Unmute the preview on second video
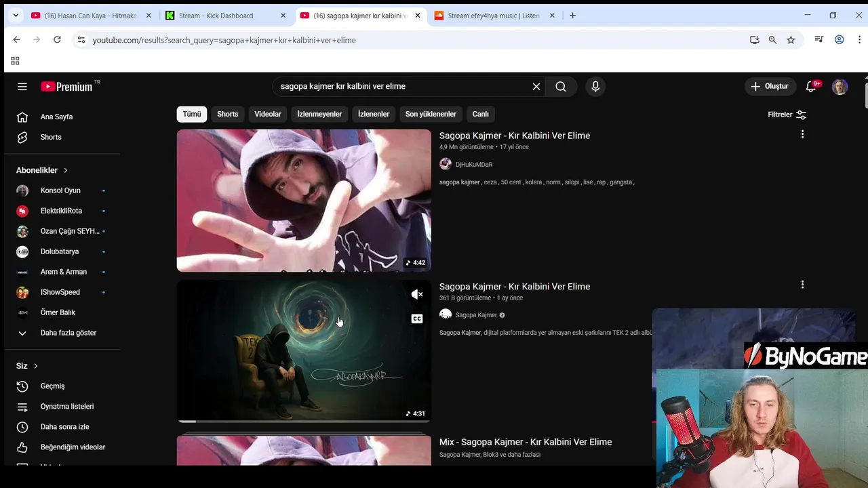This screenshot has height=488, width=868. tap(417, 294)
